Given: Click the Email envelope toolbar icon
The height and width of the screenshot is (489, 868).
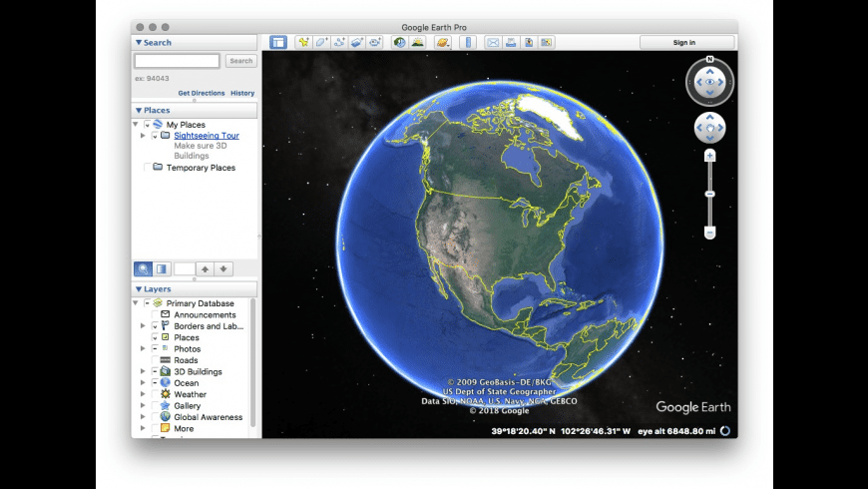Looking at the screenshot, I should pyautogui.click(x=493, y=42).
